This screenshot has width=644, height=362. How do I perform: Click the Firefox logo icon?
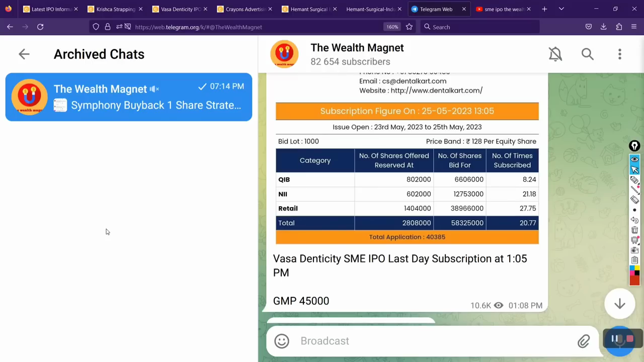point(8,9)
